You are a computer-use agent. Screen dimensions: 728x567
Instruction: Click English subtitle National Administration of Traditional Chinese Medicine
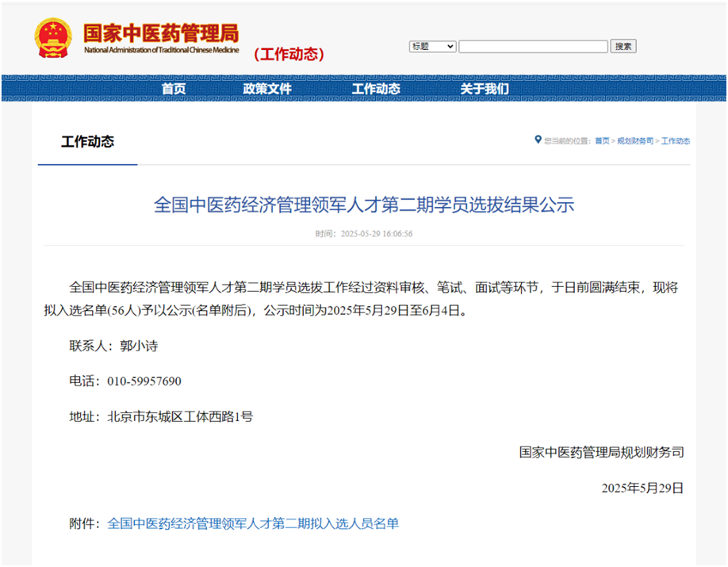[162, 50]
